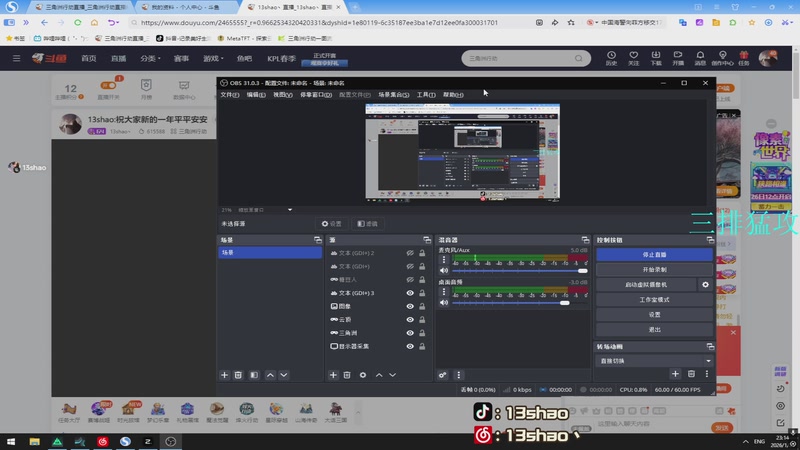Hide the 三角洲 source eye icon
800x450 pixels.
click(410, 333)
